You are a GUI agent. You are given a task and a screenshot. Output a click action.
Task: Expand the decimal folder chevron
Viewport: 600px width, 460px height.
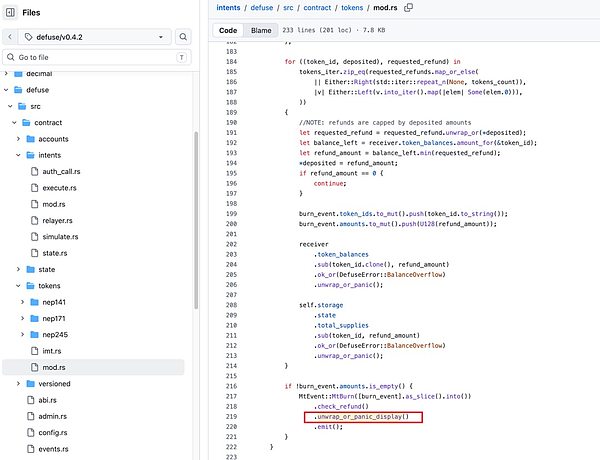(x=6, y=73)
